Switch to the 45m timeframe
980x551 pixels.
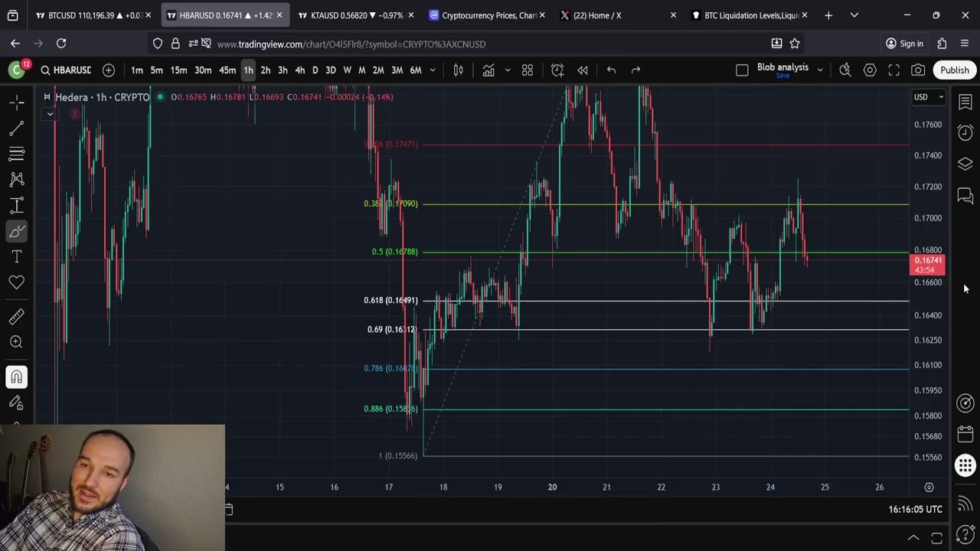coord(227,70)
